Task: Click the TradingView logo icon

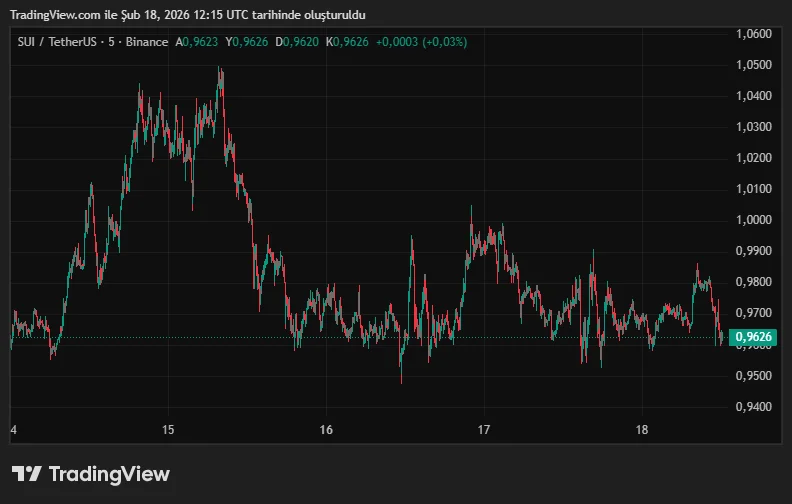Action: point(27,474)
